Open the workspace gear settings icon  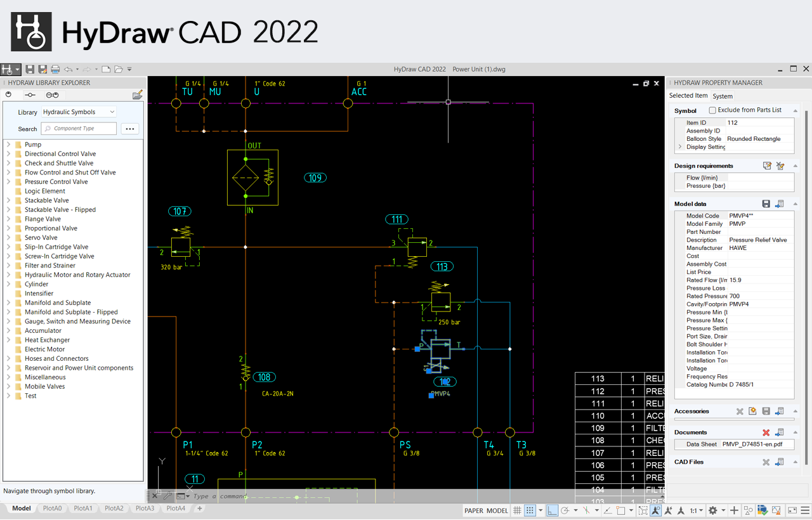[712, 510]
